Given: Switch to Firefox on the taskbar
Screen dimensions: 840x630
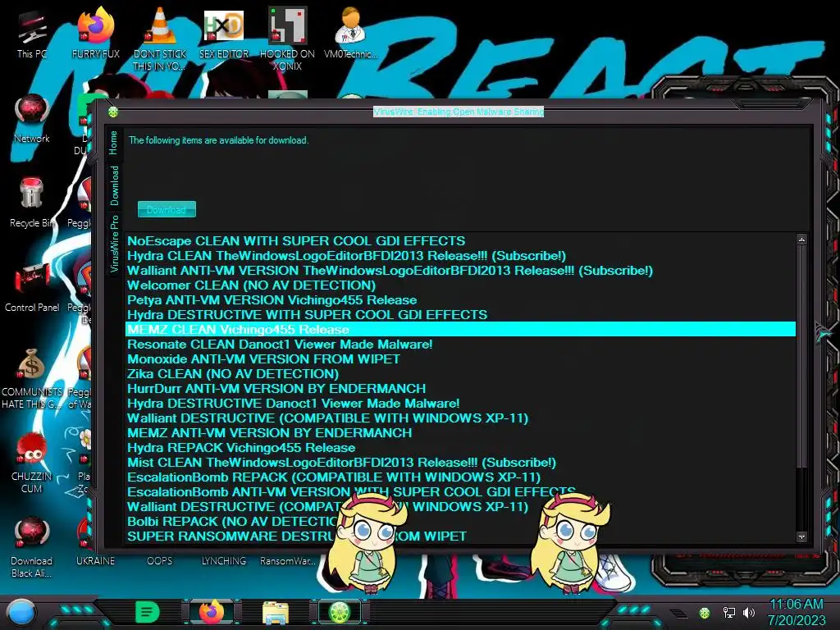Looking at the screenshot, I should coord(212,612).
